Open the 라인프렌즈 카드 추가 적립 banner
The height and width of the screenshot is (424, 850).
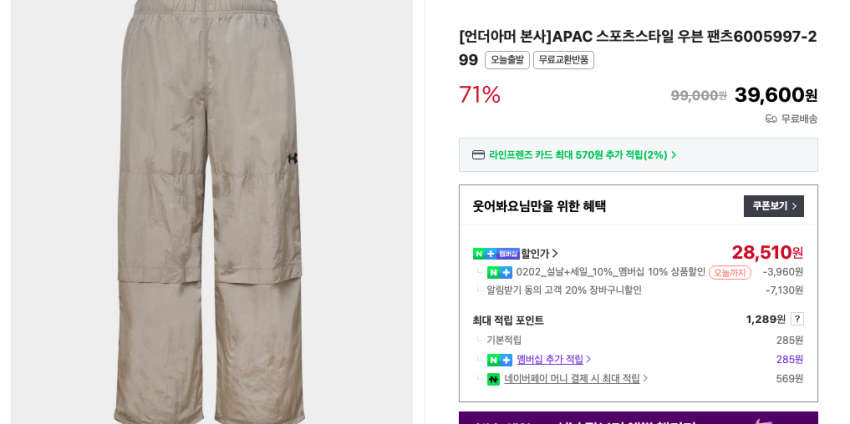(580, 155)
